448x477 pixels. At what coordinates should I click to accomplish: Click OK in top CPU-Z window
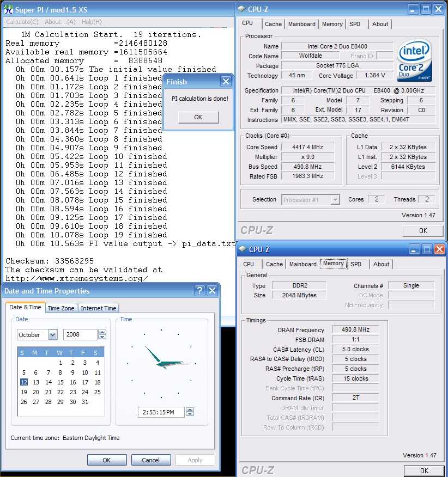[x=423, y=231]
